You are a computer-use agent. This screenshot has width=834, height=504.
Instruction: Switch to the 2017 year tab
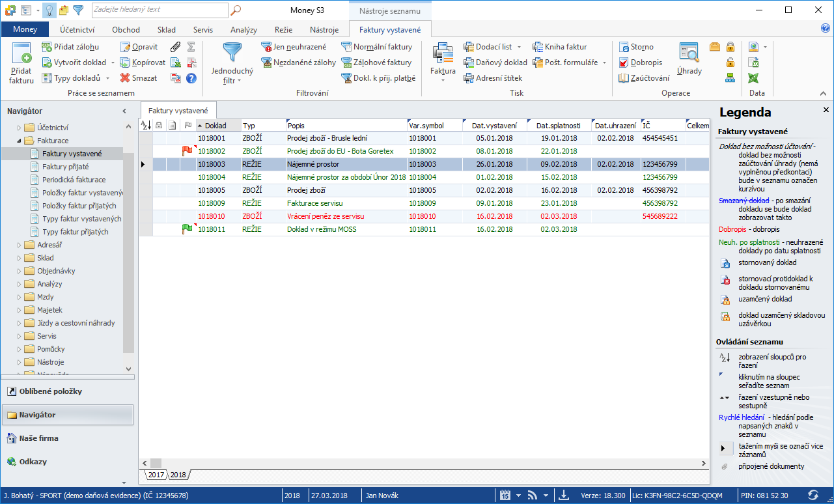[x=156, y=475]
